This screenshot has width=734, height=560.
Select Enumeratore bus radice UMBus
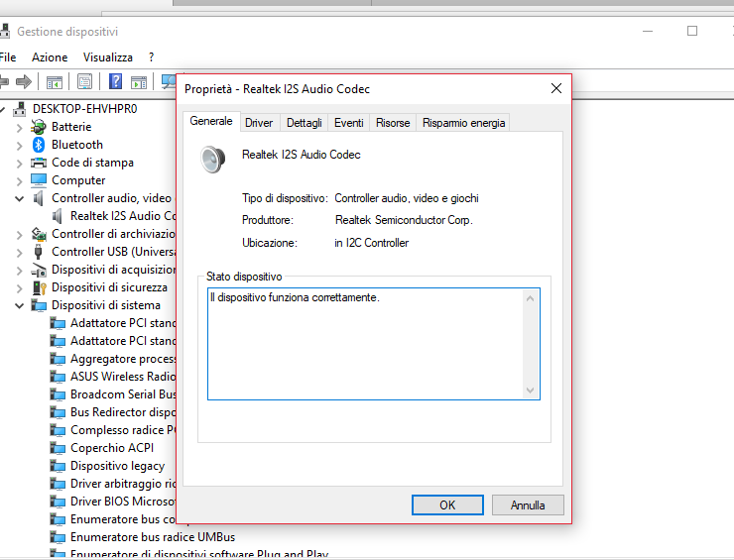(x=153, y=536)
